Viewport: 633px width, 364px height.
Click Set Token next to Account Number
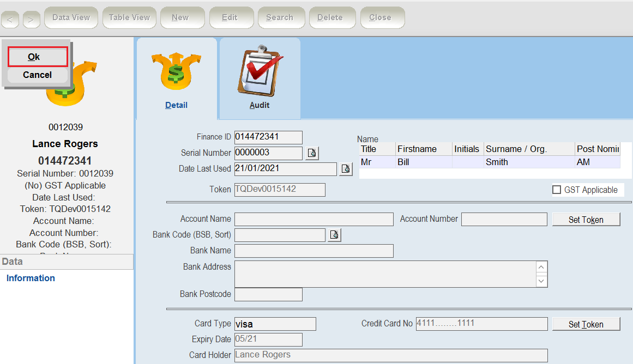point(586,220)
